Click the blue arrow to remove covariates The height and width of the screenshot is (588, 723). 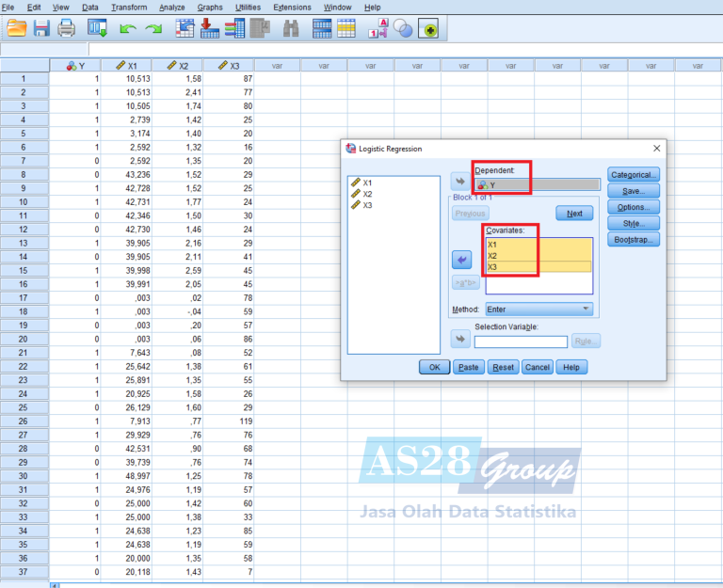pyautogui.click(x=460, y=258)
